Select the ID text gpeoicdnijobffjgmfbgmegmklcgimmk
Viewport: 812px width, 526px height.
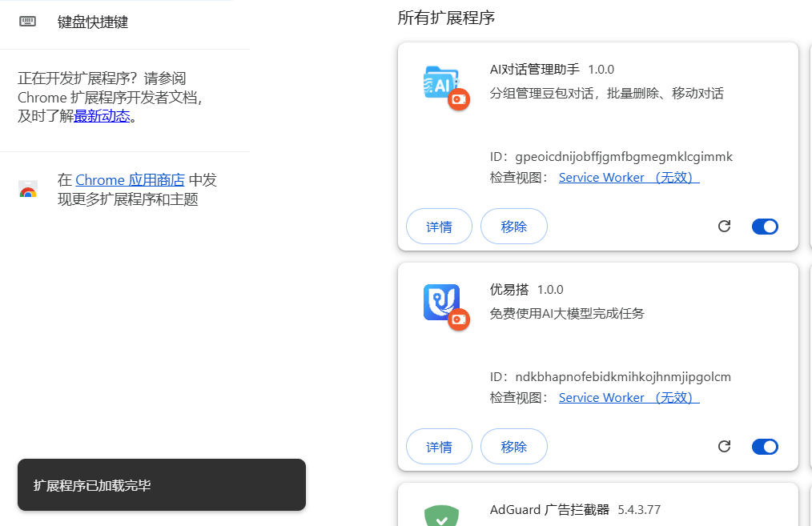coord(624,157)
